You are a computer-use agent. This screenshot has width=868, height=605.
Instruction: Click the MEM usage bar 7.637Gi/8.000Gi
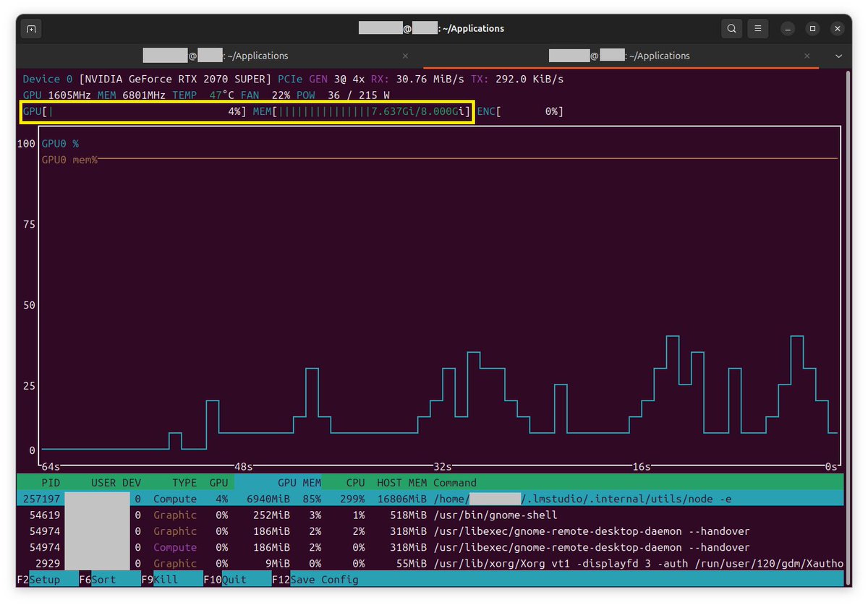(x=362, y=111)
